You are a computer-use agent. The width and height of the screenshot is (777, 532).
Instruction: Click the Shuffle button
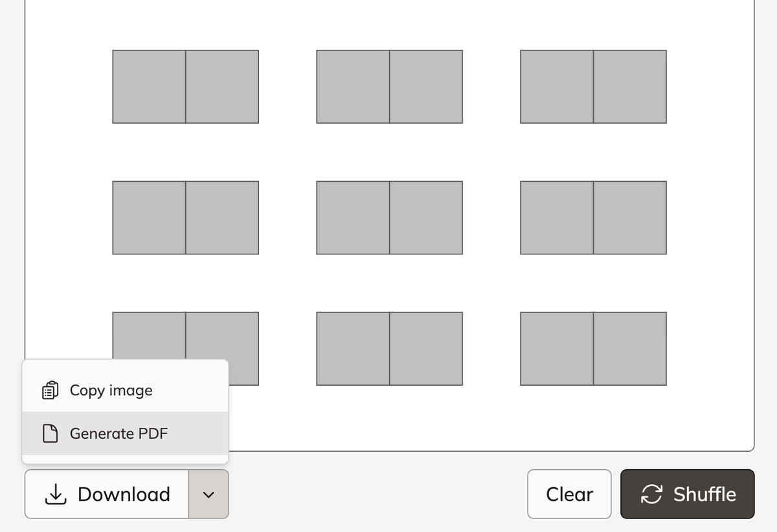[x=687, y=494]
